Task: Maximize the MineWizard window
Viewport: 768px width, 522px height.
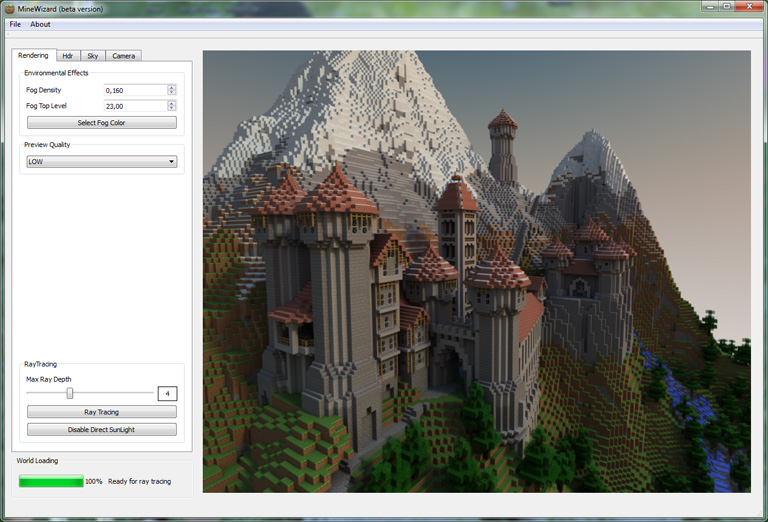Action: [727, 6]
